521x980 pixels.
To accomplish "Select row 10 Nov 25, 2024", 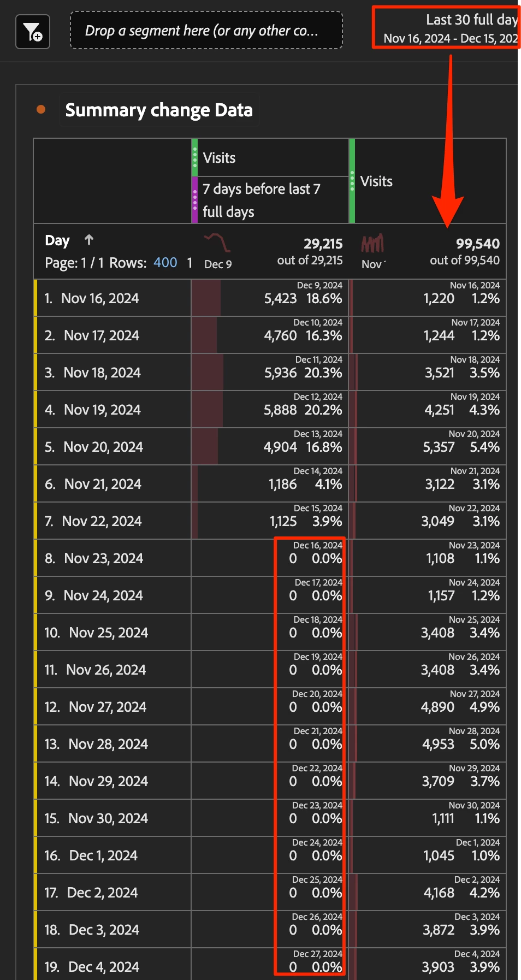I will tap(113, 633).
